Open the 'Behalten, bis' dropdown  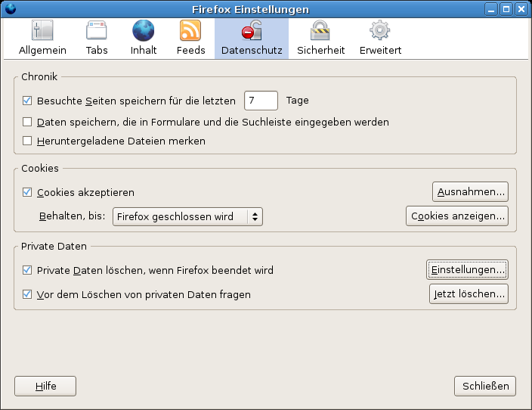pos(187,216)
